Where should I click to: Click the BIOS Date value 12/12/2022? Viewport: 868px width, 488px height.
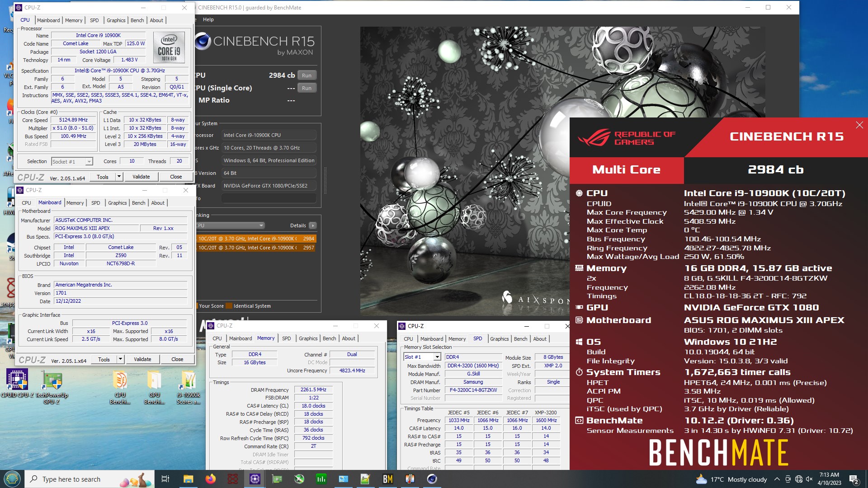[x=121, y=301]
